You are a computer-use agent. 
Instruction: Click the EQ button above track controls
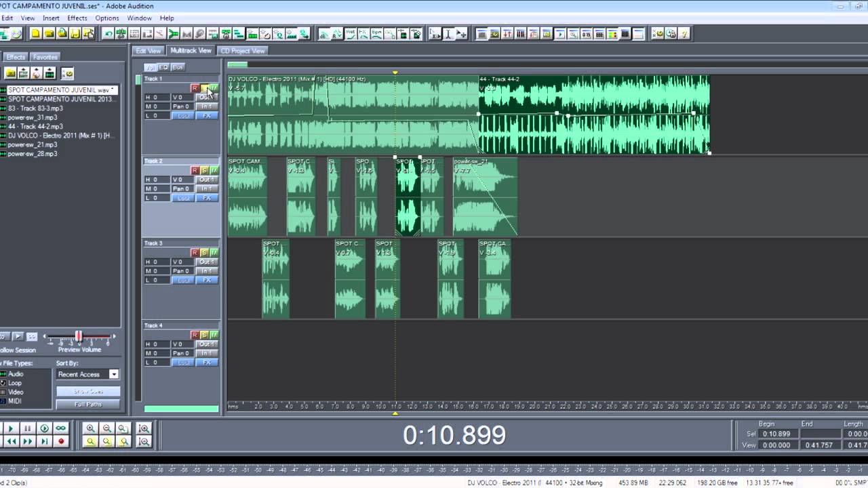click(163, 67)
